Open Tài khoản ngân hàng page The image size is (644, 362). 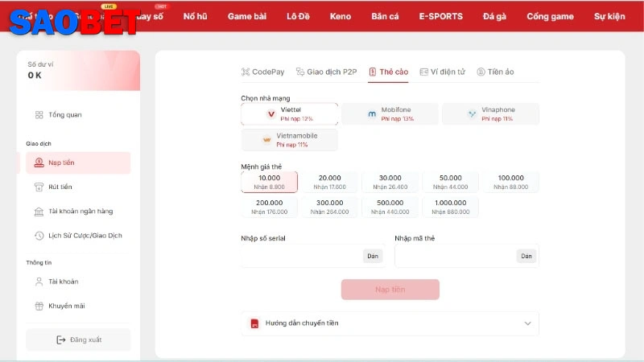(x=78, y=212)
